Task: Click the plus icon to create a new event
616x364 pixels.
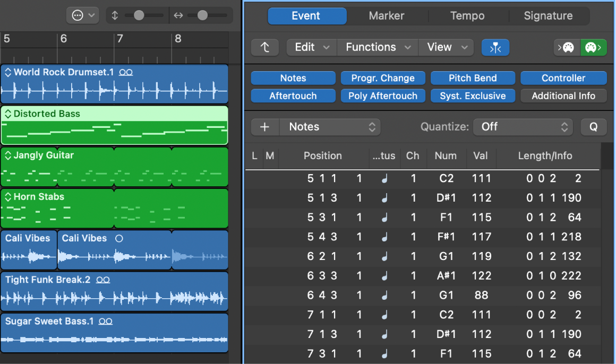Action: tap(264, 127)
